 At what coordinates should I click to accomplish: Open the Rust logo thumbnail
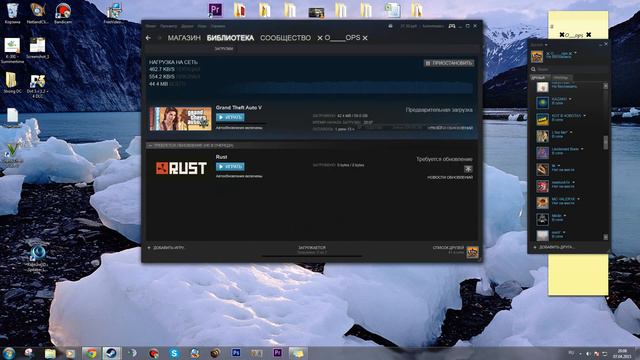pos(181,168)
